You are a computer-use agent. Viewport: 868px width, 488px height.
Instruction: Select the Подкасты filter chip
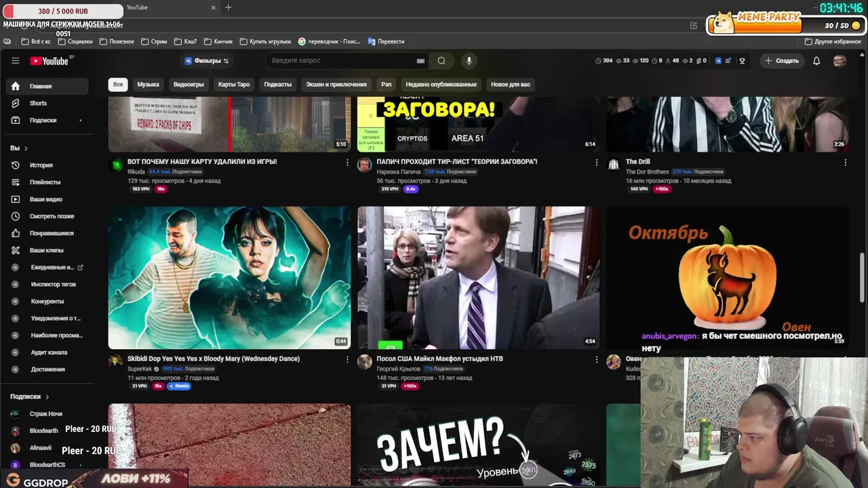(x=277, y=84)
